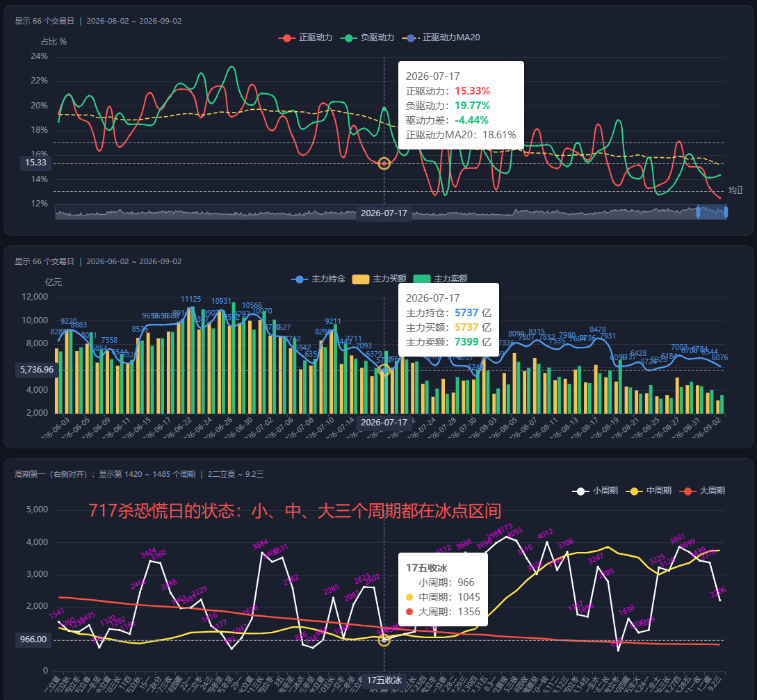Screen dimensions: 757x700
Task: Click the red 717杀恐慌日的状态 annotation text
Action: (x=295, y=511)
